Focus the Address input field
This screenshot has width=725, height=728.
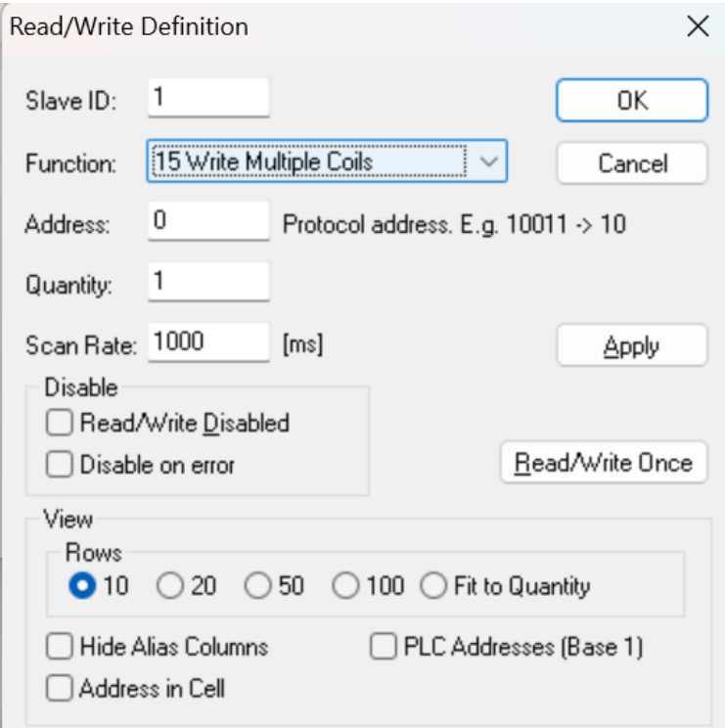[x=207, y=223]
